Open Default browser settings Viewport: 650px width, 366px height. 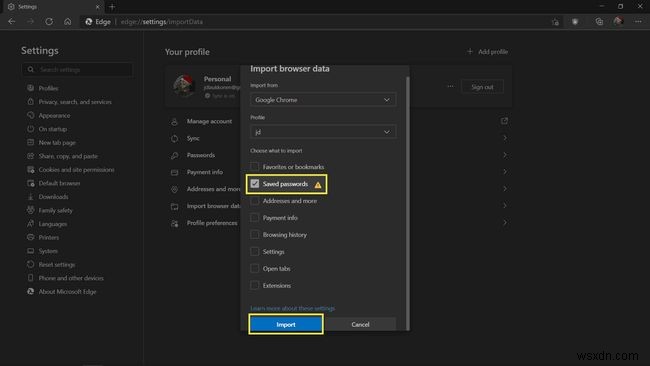coord(59,183)
